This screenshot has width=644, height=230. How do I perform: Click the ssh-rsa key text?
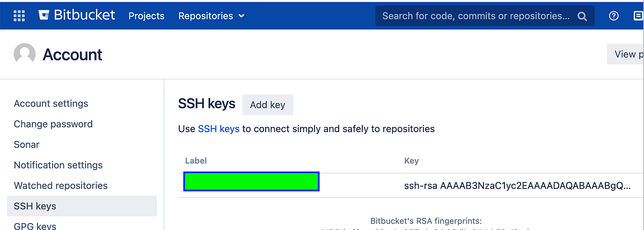point(517,186)
